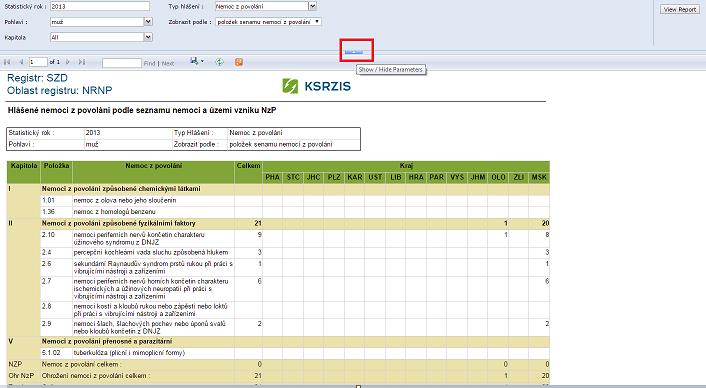
Task: Go to last report page
Action: tap(81, 62)
